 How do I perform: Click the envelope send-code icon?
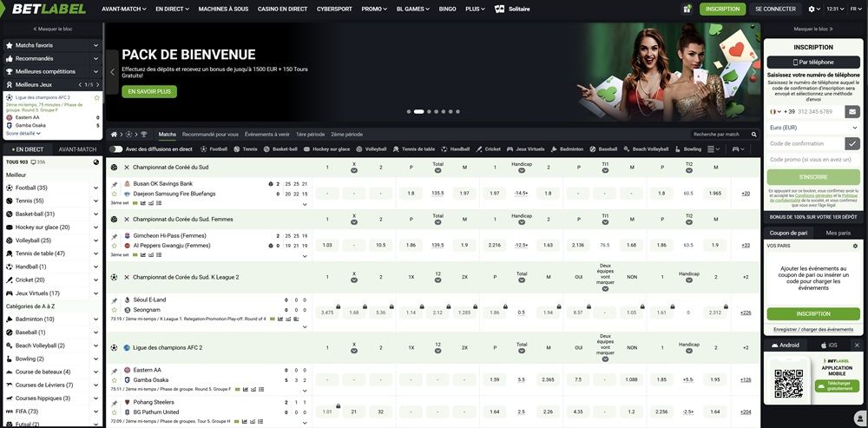click(852, 111)
